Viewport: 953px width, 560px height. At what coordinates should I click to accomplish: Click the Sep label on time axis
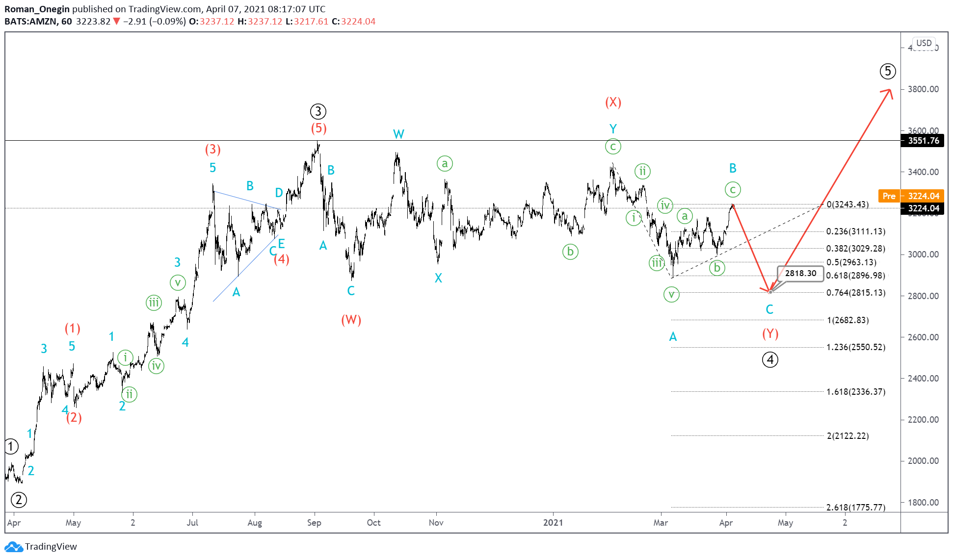coord(314,522)
